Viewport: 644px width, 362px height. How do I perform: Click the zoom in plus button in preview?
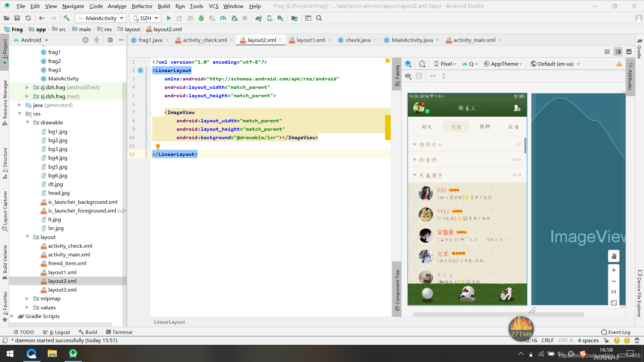(x=613, y=270)
